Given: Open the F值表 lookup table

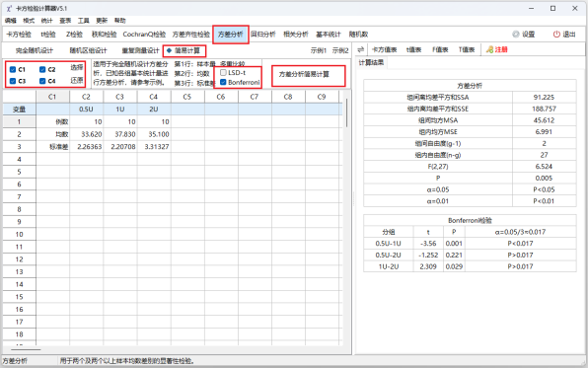Looking at the screenshot, I should 440,49.
